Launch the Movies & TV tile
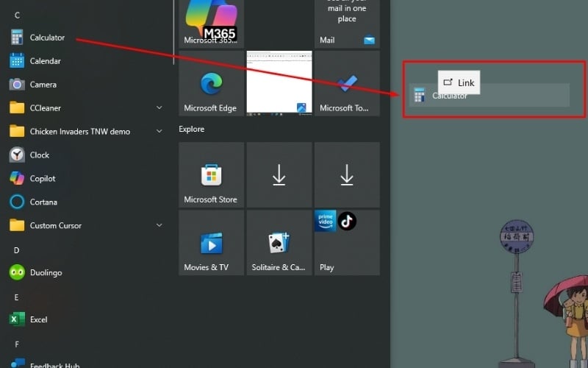 coord(211,243)
